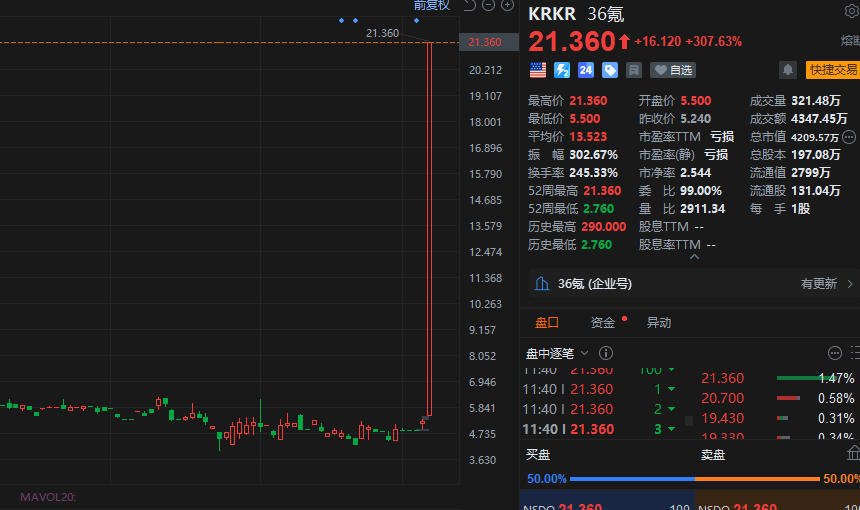Click the +307.63% change percentage
Viewport: 860px width, 510px height.
point(714,41)
